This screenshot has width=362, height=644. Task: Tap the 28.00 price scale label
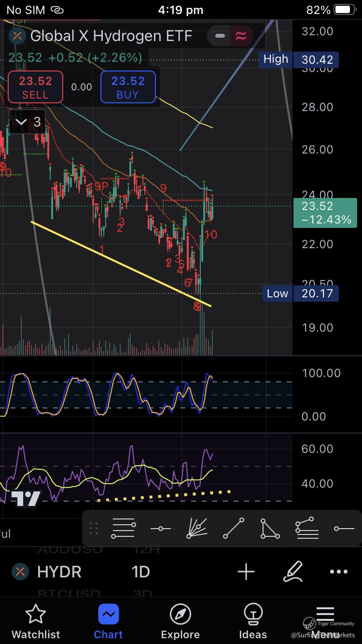coord(317,107)
